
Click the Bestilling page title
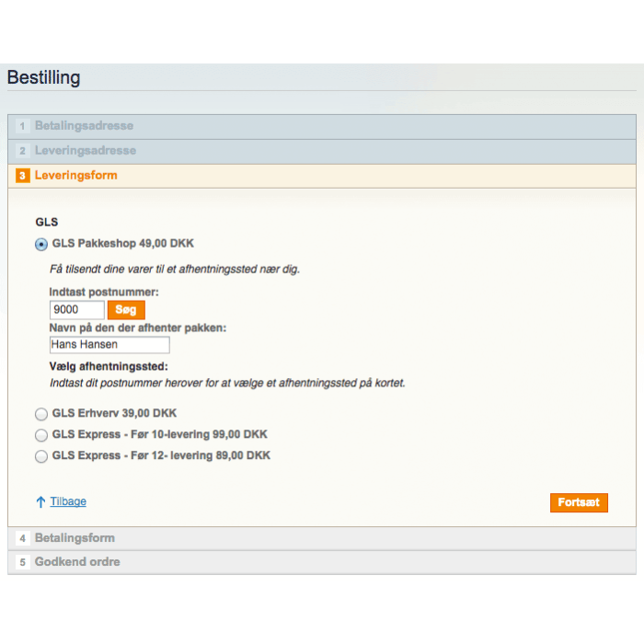43,77
